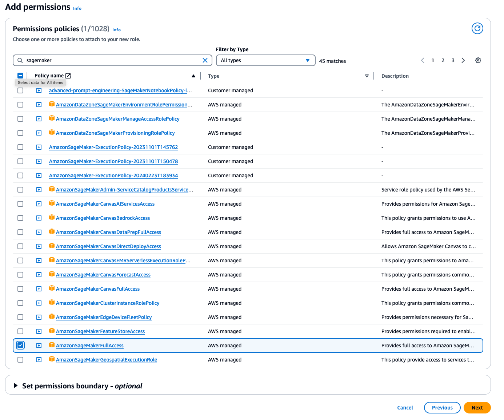The image size is (504, 420).
Task: Check AmazonSageMaker-ExecutionPolicy-20231101T145762 checkbox
Action: click(x=20, y=147)
